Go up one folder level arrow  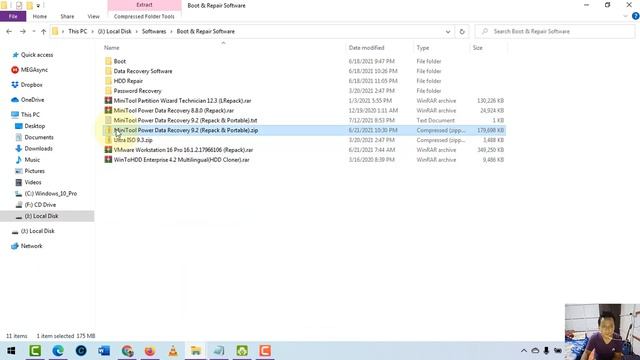[43, 31]
